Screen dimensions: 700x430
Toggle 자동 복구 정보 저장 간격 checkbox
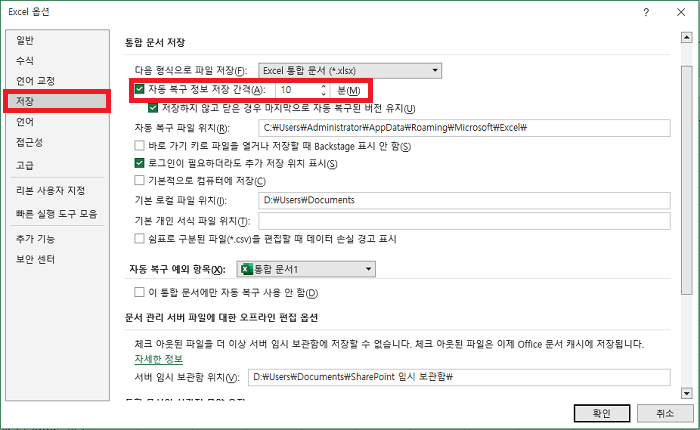[139, 89]
